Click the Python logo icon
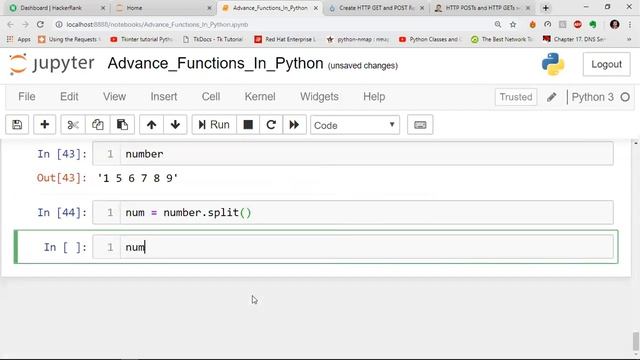The image size is (640, 360). click(x=553, y=64)
